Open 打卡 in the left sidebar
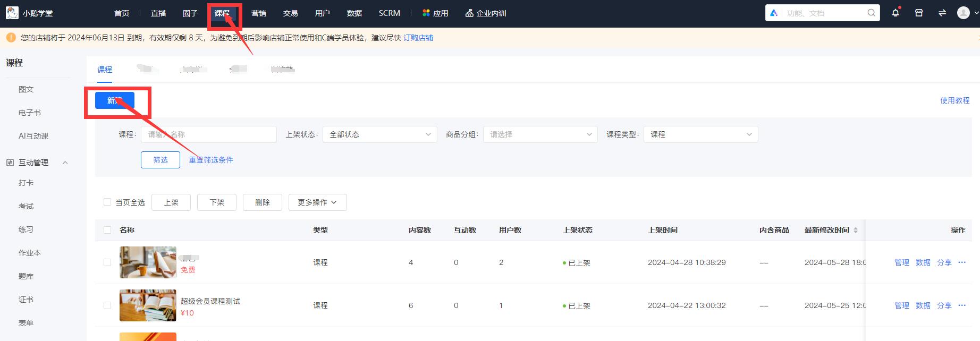This screenshot has width=980, height=341. [x=26, y=183]
